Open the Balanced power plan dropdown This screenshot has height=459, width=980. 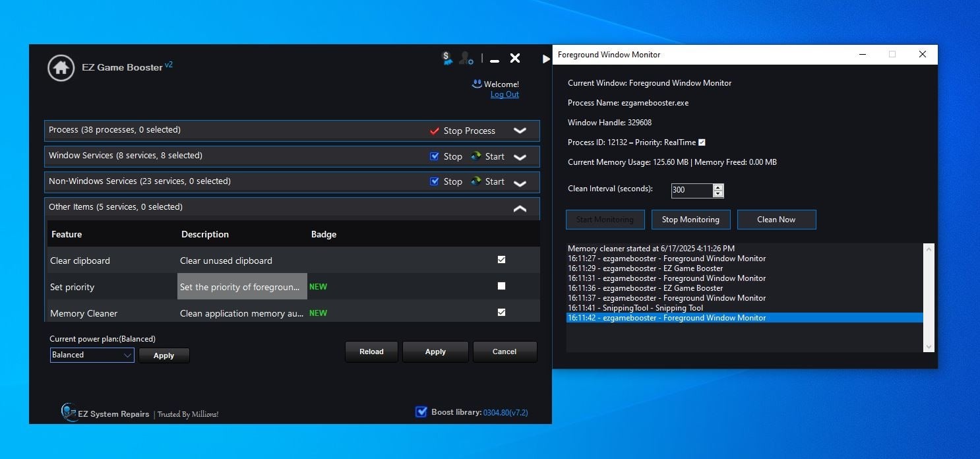pyautogui.click(x=92, y=355)
